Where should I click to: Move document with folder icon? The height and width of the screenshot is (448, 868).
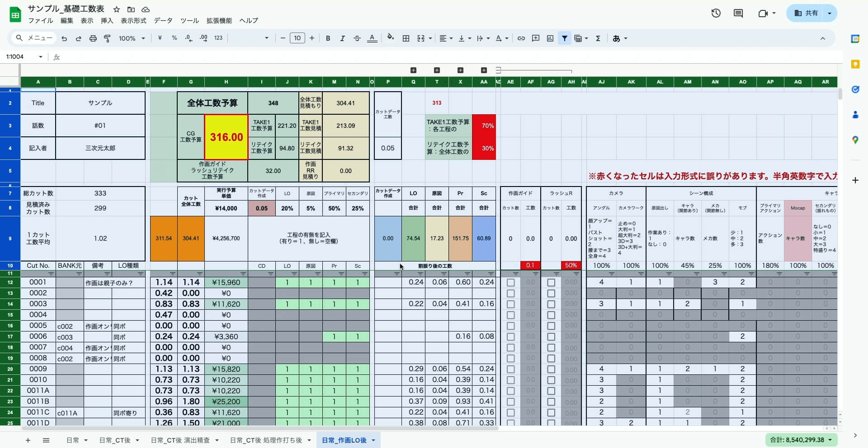pyautogui.click(x=131, y=9)
